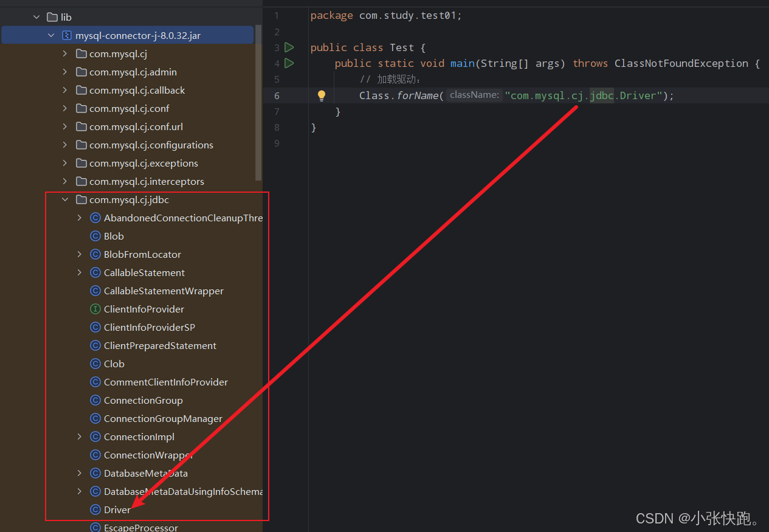Expand the com.mysql.cj.admin package chevron
Image resolution: width=769 pixels, height=532 pixels.
tap(65, 72)
